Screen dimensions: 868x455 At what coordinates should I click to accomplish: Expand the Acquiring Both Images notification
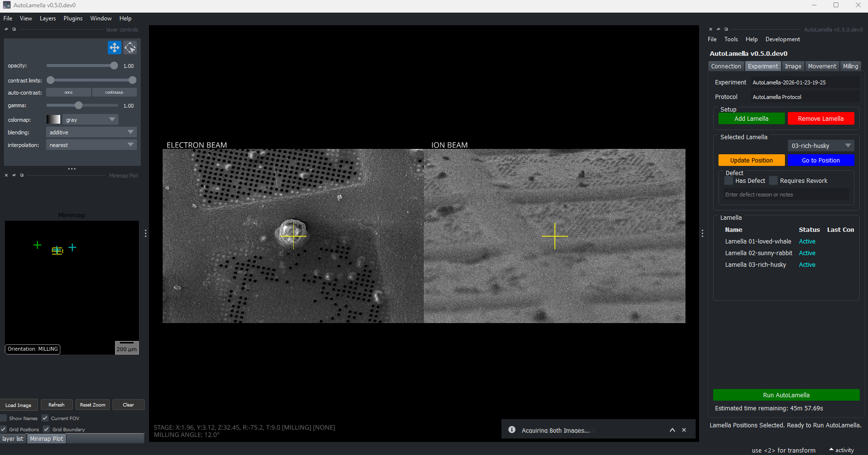pyautogui.click(x=672, y=430)
